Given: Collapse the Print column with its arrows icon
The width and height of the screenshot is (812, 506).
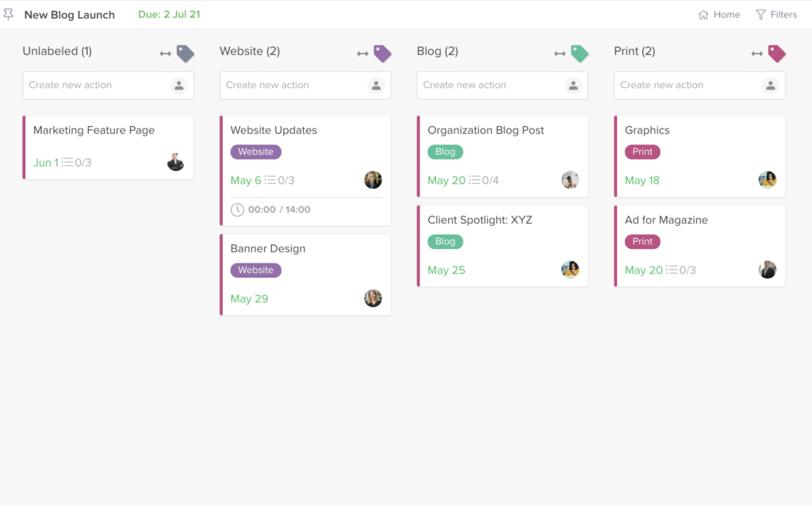Looking at the screenshot, I should (x=757, y=53).
